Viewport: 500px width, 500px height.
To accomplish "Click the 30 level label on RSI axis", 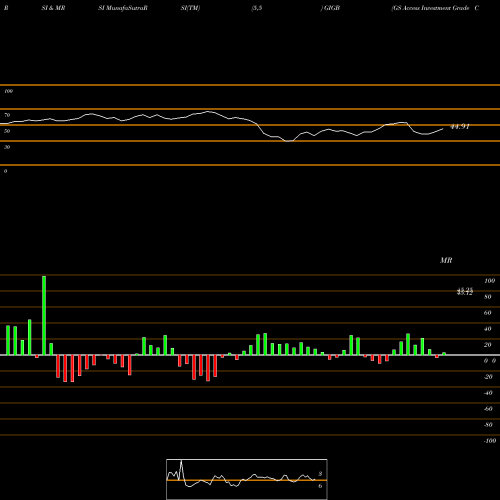I will pyautogui.click(x=7, y=147).
